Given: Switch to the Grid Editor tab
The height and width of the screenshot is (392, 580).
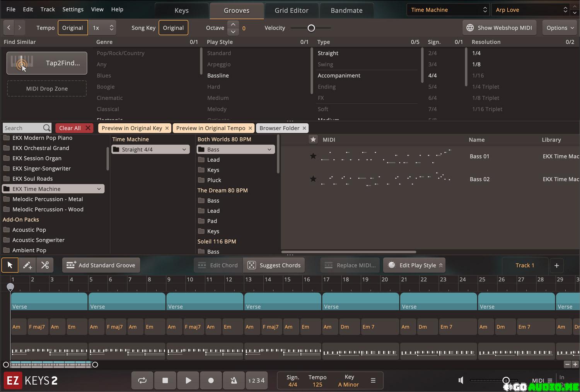Looking at the screenshot, I should 292,10.
